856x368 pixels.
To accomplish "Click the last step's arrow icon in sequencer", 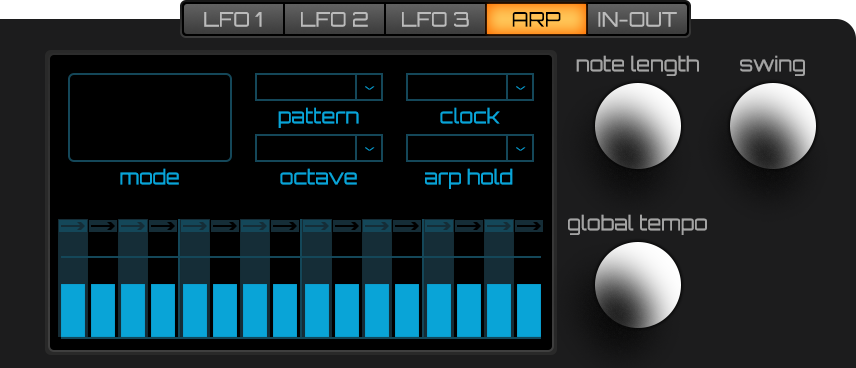I will pyautogui.click(x=529, y=226).
